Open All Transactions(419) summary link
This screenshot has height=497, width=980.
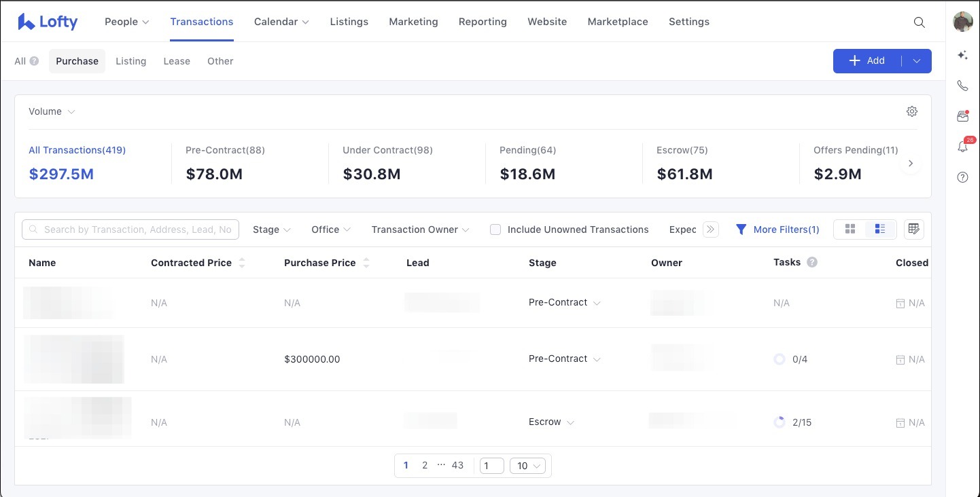pyautogui.click(x=77, y=149)
